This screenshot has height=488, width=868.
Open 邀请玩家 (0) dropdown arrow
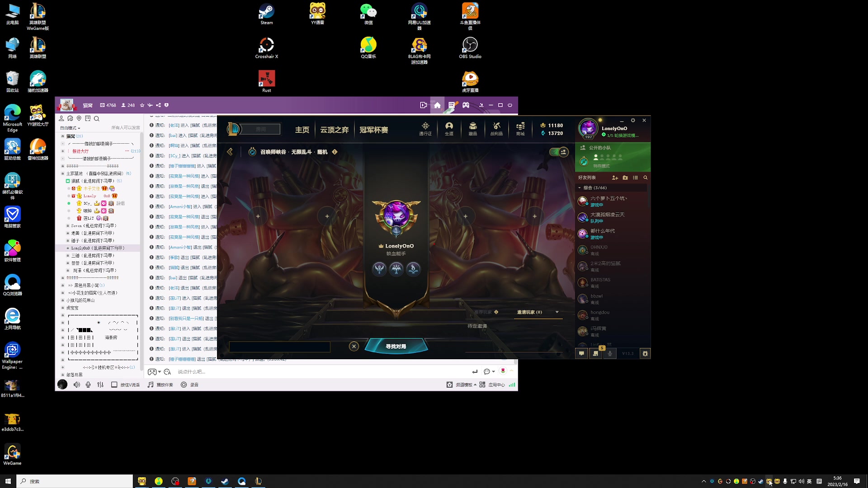coord(557,312)
